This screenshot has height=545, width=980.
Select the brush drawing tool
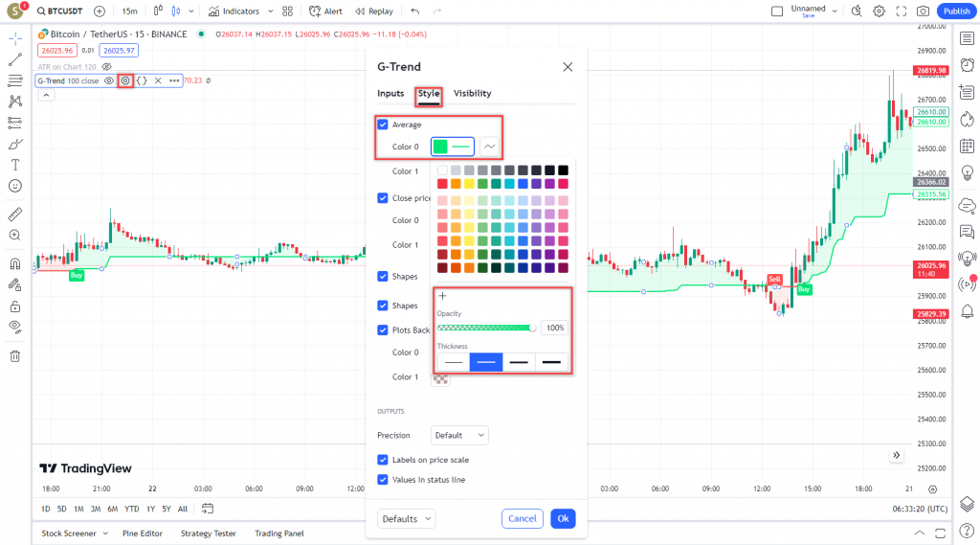pyautogui.click(x=15, y=144)
